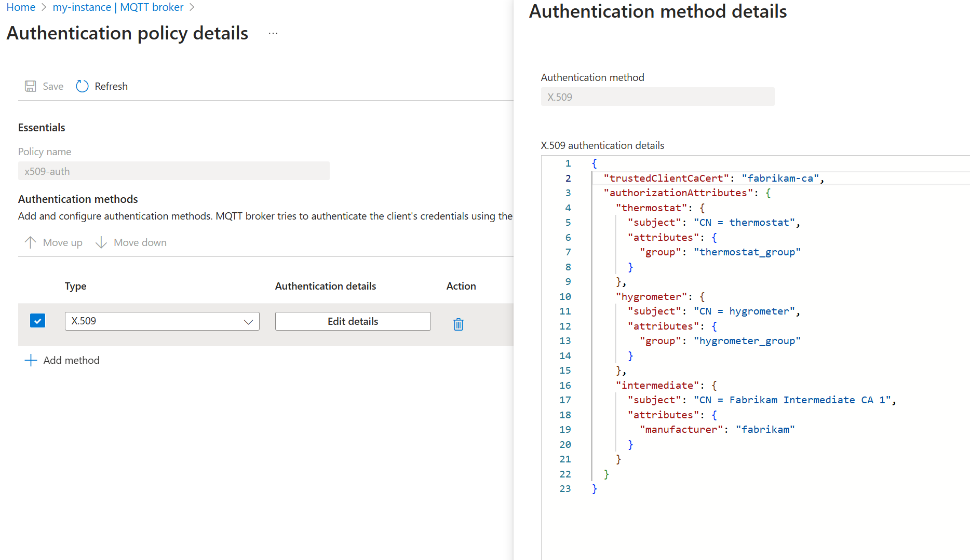Viewport: 970px width, 560px height.
Task: Expand the breadcrumb chevron after Home
Action: (44, 7)
